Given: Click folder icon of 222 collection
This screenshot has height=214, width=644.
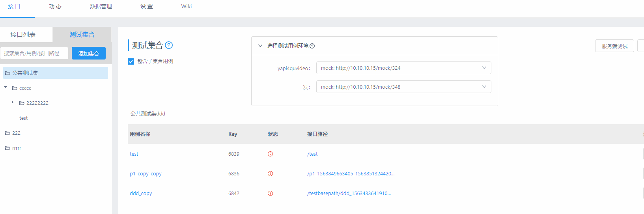Looking at the screenshot, I should (7, 133).
